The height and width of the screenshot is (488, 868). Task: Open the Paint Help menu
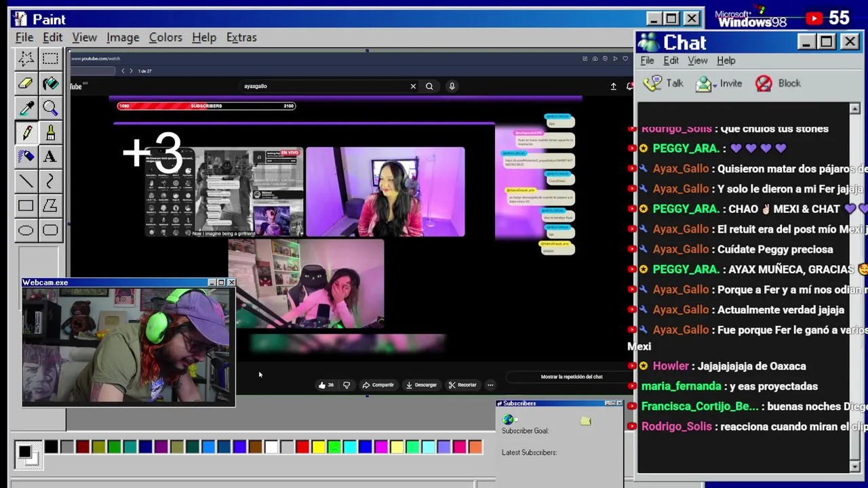tap(203, 37)
